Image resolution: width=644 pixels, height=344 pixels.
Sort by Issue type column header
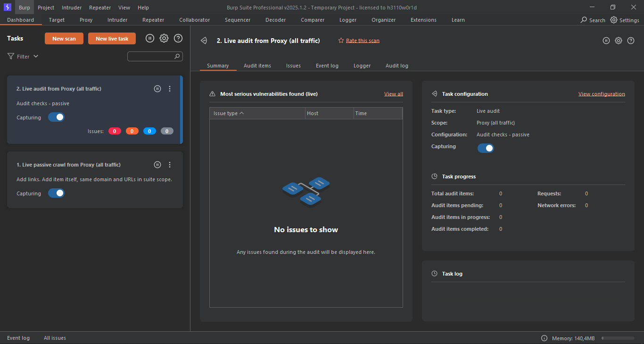click(257, 113)
